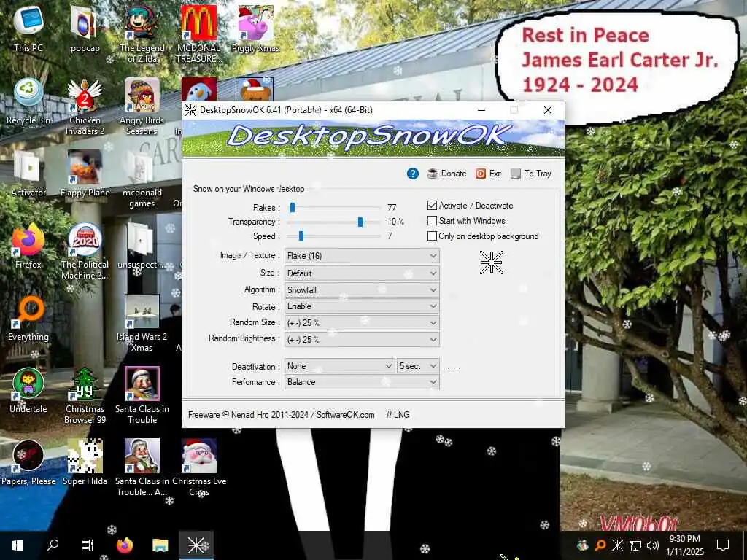The height and width of the screenshot is (560, 747).
Task: Click the Transparency slider handle
Action: click(x=360, y=222)
